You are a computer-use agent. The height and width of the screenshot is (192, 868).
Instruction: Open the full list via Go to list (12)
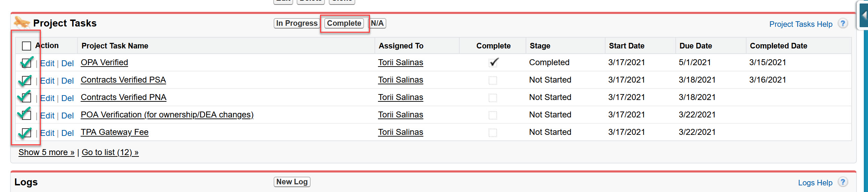[110, 152]
